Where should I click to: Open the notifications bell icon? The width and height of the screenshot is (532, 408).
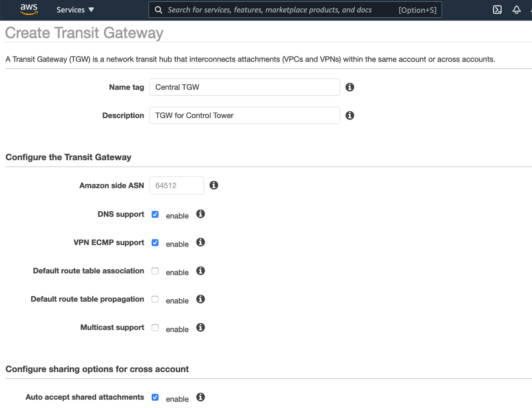(x=517, y=9)
